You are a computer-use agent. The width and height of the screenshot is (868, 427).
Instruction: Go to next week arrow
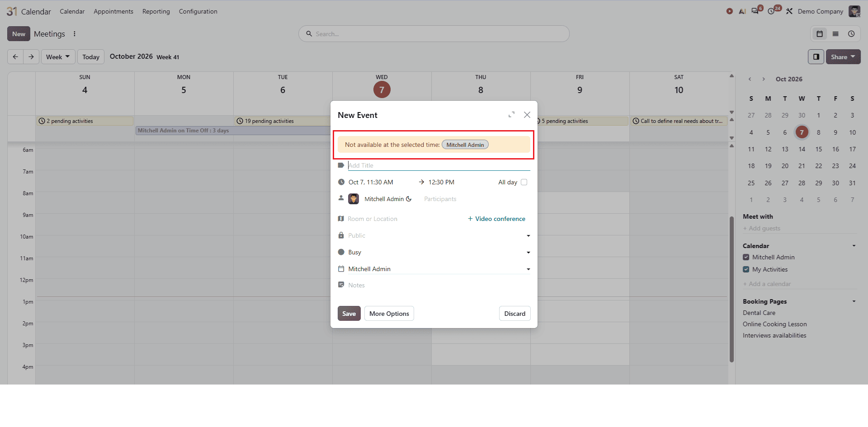click(x=31, y=56)
